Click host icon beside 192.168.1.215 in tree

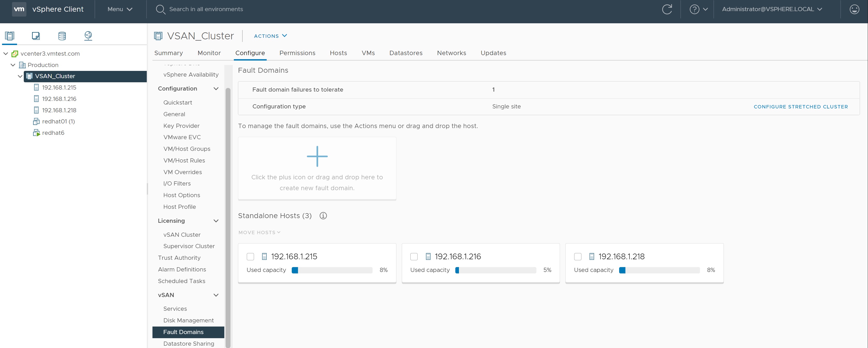(36, 87)
